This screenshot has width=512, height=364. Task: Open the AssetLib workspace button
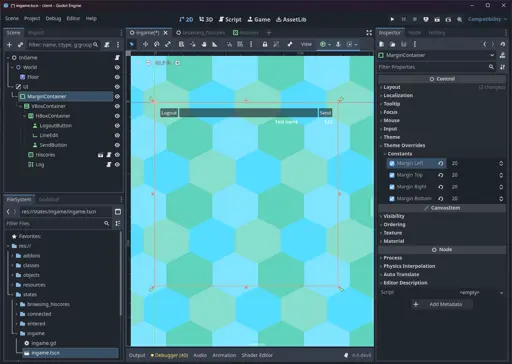291,19
